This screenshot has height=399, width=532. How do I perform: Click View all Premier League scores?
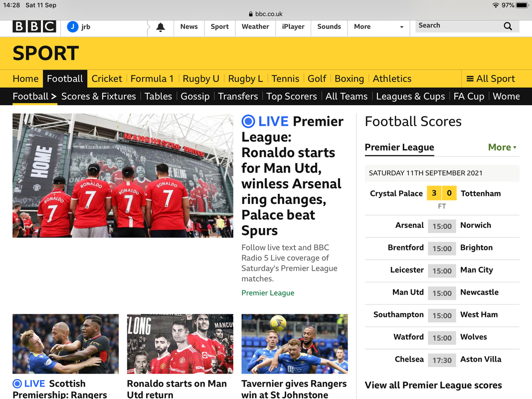[433, 385]
